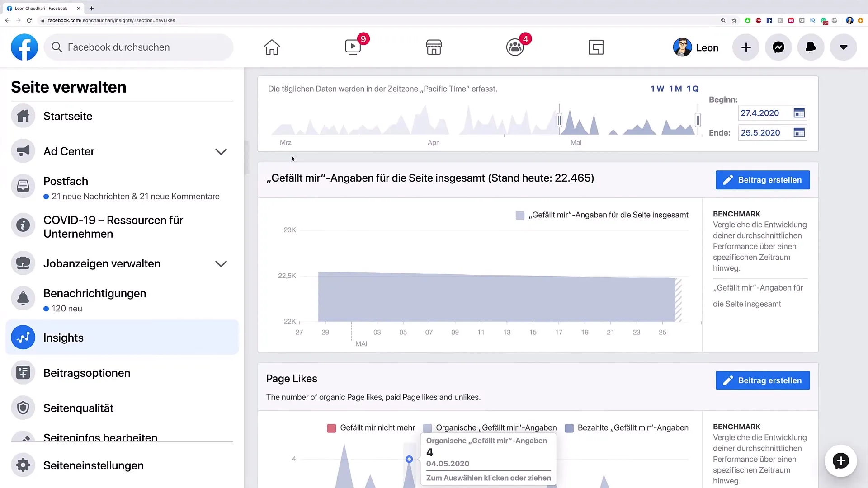Click the browser address bar URL
The image size is (868, 488).
pos(112,20)
